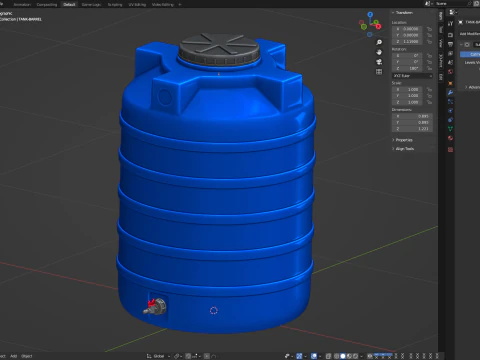This screenshot has height=360, width=480.
Task: Collapse the Transform panel
Action: point(403,12)
